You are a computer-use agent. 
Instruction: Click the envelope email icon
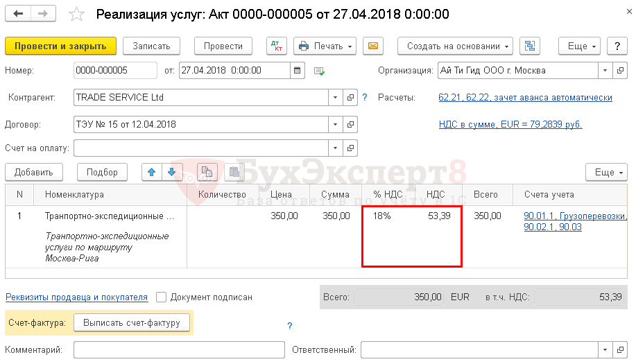[x=373, y=46]
